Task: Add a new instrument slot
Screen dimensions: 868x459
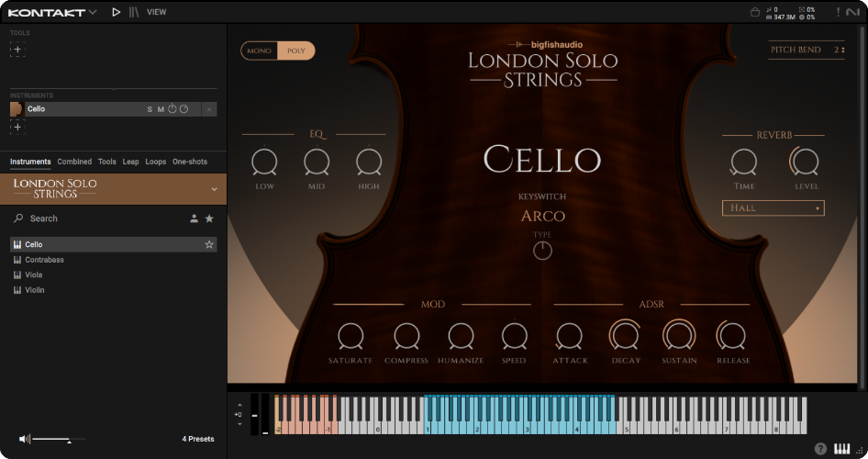Action: point(17,128)
